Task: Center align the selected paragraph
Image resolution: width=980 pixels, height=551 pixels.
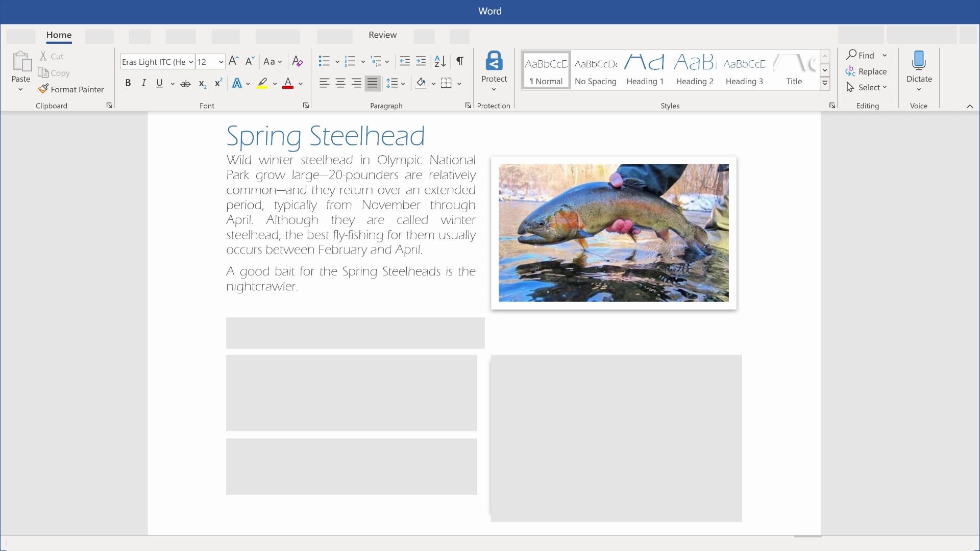Action: click(x=340, y=83)
